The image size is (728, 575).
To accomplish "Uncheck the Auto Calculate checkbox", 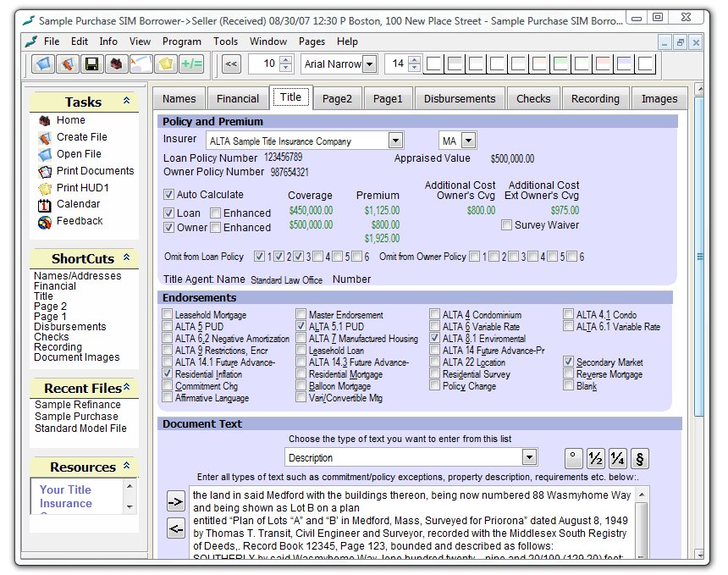I will [169, 195].
